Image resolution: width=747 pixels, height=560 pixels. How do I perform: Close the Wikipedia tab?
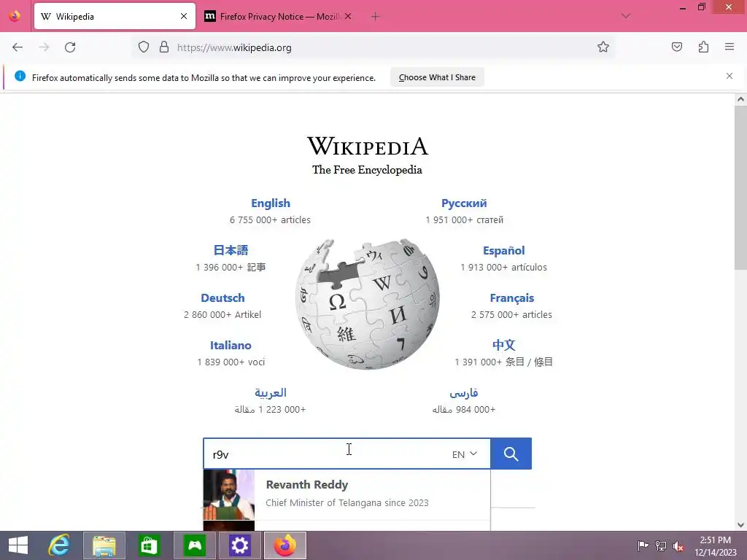(x=184, y=16)
